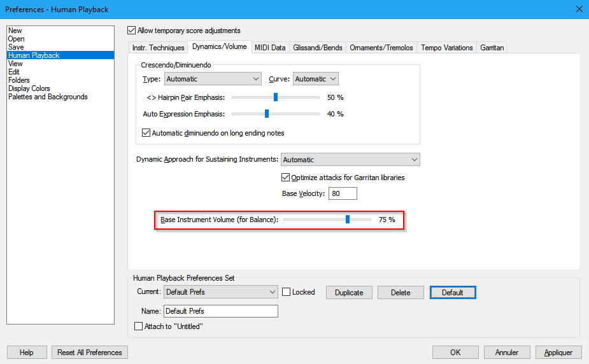Viewport: 589px width, 364px height.
Task: Go to the Garritan tab
Action: click(492, 48)
